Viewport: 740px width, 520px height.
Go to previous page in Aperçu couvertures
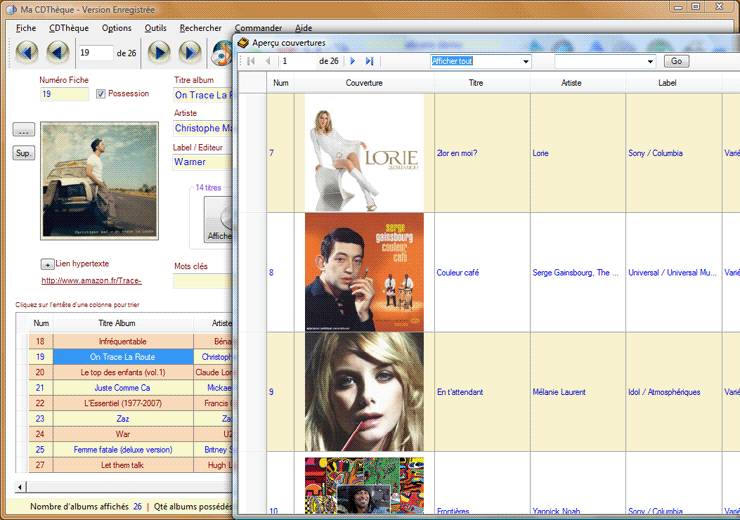[x=268, y=61]
